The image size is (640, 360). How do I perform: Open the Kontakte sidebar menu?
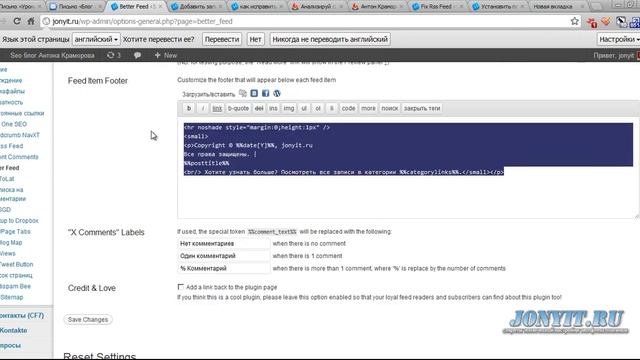pyautogui.click(x=13, y=330)
